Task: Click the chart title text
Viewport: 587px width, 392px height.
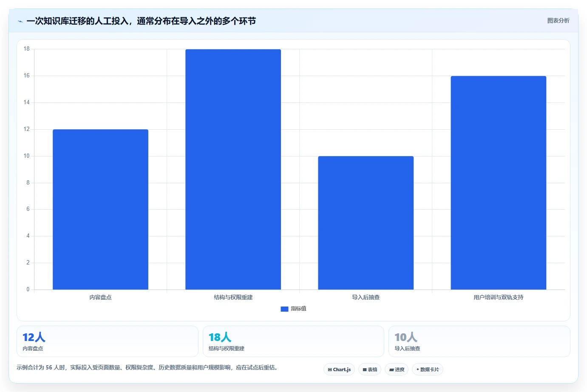Action: [x=141, y=21]
